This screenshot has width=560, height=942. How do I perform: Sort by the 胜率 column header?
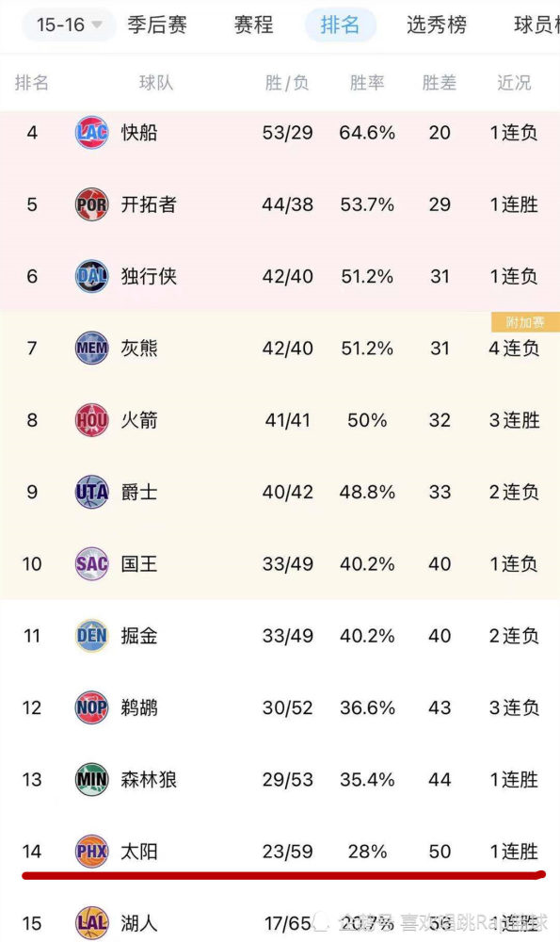point(367,83)
